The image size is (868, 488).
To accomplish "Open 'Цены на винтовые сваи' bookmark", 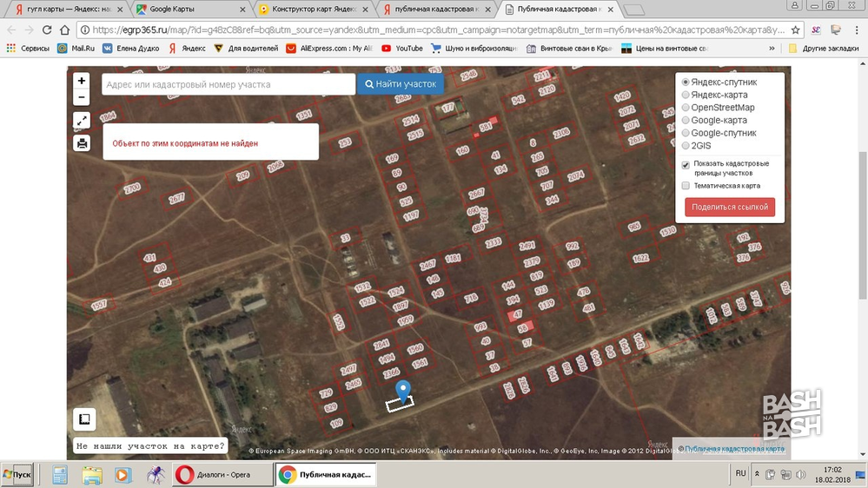I will click(665, 48).
